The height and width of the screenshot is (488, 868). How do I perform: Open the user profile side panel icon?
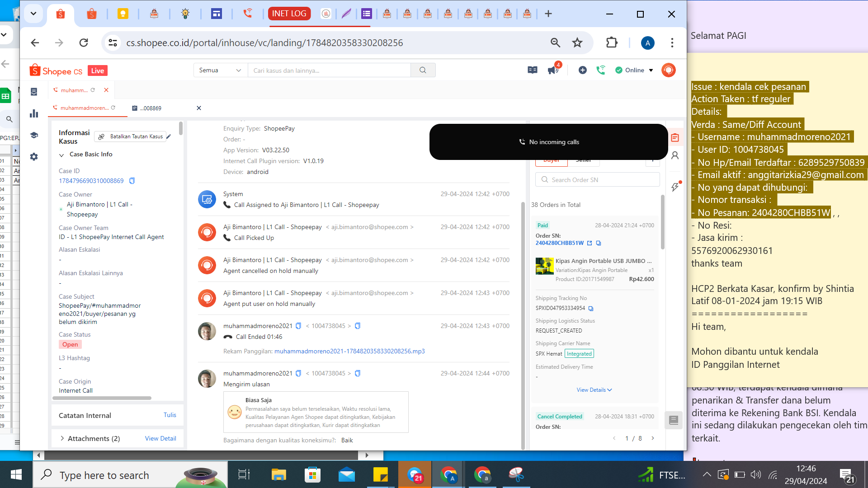tap(675, 155)
